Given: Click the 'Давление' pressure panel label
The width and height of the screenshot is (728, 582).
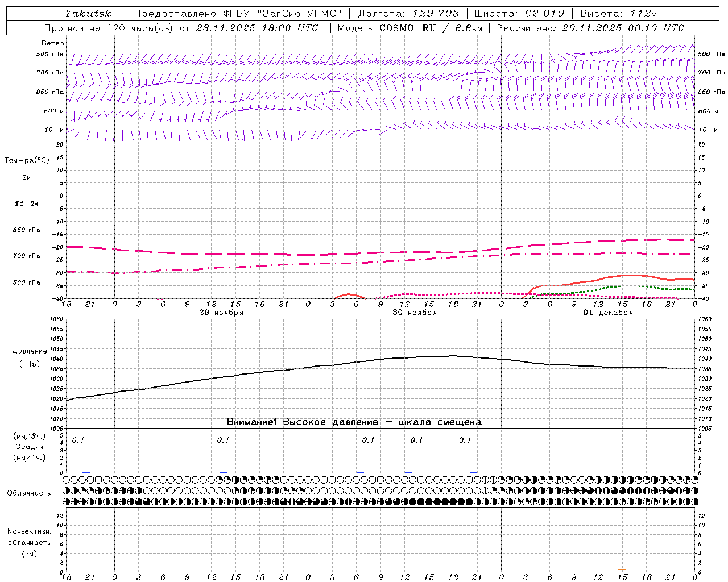Looking at the screenshot, I should (30, 351).
